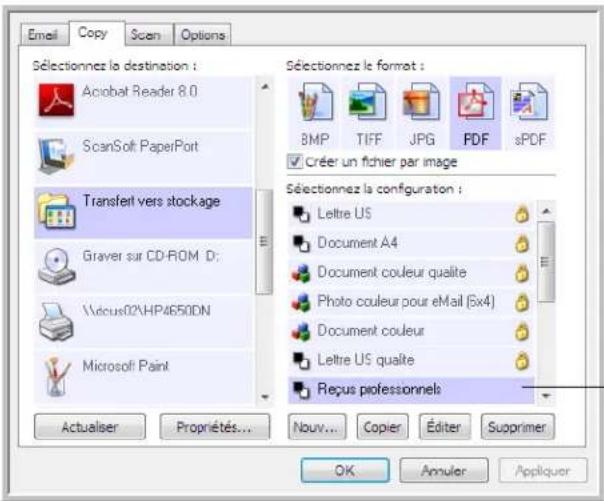Switch to the Email tab
Viewport: 604px width, 501px height.
[x=43, y=35]
